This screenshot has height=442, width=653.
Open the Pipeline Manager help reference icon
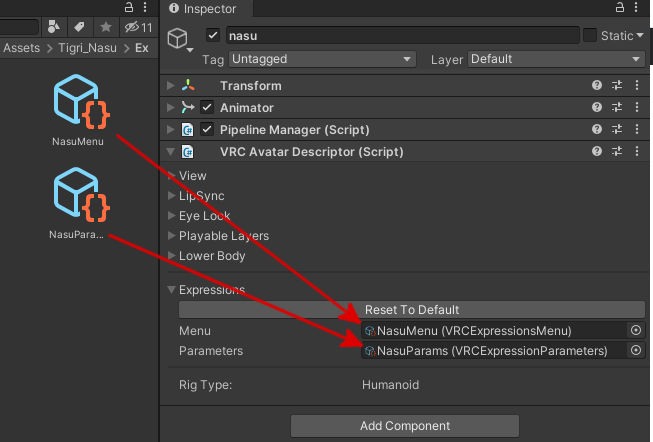point(597,130)
